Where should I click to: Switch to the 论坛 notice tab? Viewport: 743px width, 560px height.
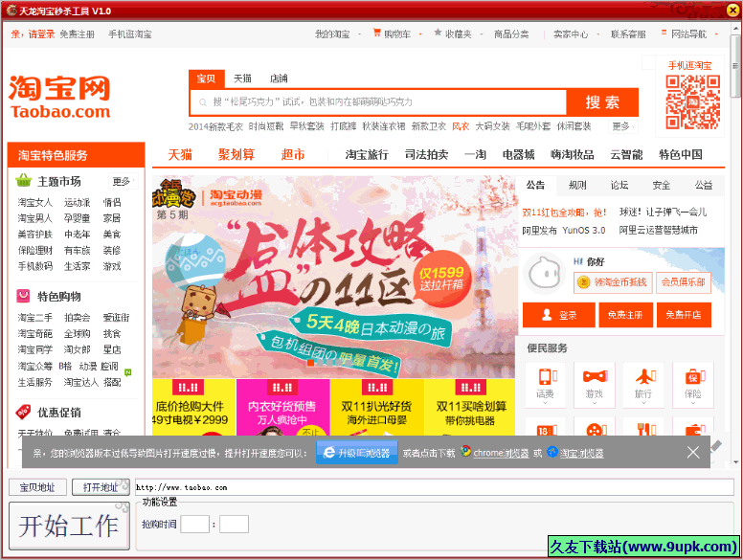click(619, 185)
